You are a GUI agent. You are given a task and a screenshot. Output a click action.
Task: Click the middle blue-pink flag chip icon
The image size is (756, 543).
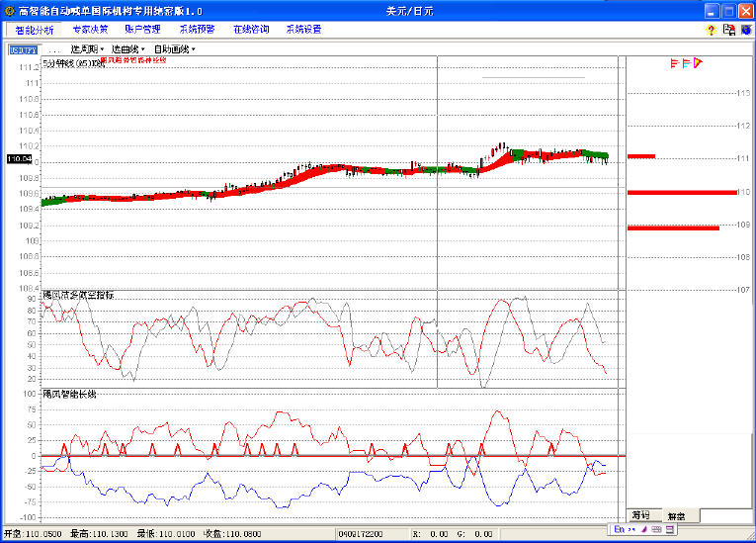pyautogui.click(x=686, y=64)
